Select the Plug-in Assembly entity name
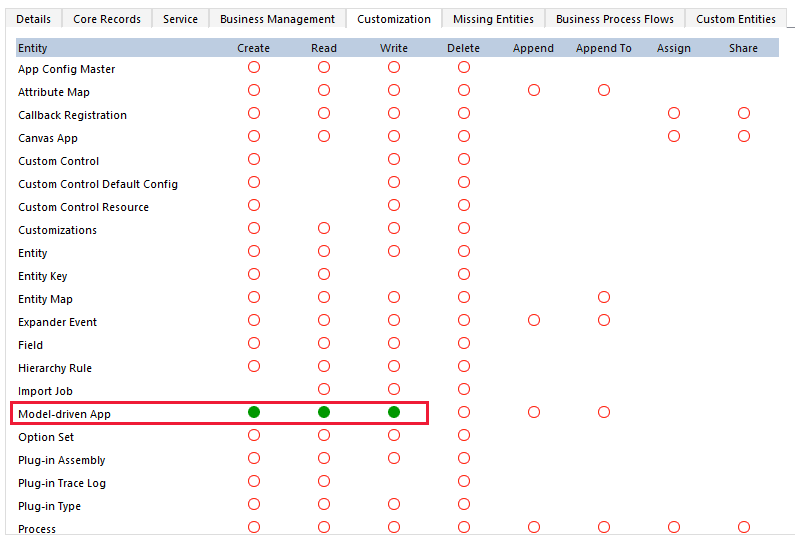The width and height of the screenshot is (795, 542). point(62,460)
